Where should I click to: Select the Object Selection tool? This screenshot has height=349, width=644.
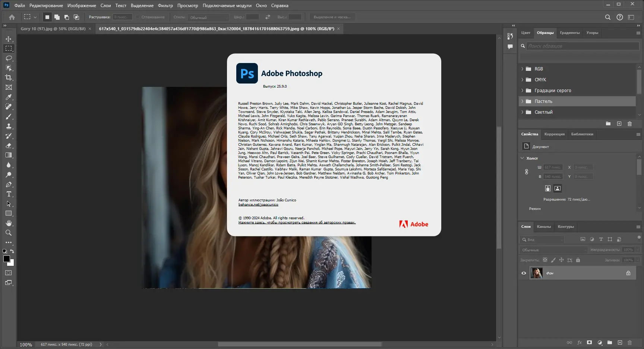[9, 68]
